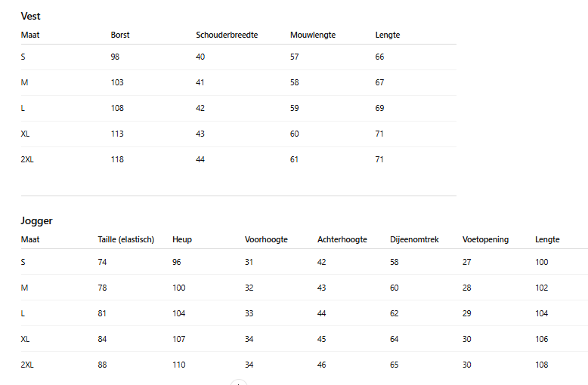588x385 pixels.
Task: Select Jogger 2XL length value 108
Action: coord(541,365)
